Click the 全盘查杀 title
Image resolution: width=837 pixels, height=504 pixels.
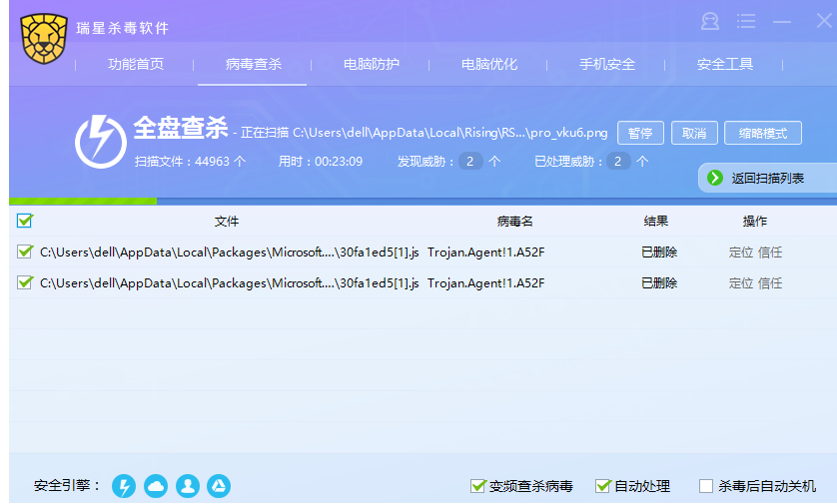coord(181,128)
